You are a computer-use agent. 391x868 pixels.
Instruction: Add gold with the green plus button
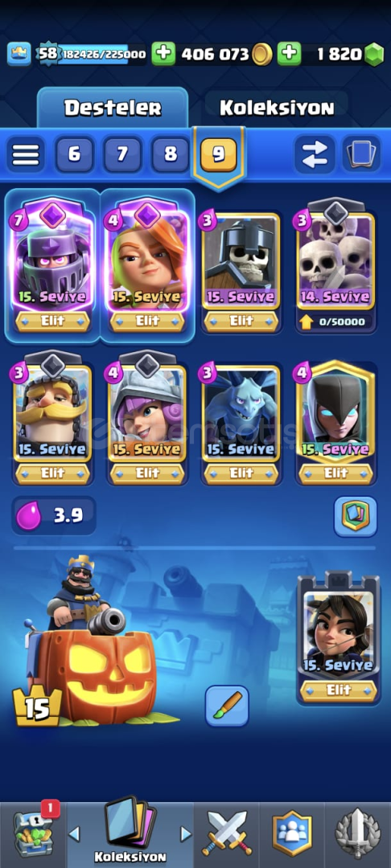pos(163,54)
